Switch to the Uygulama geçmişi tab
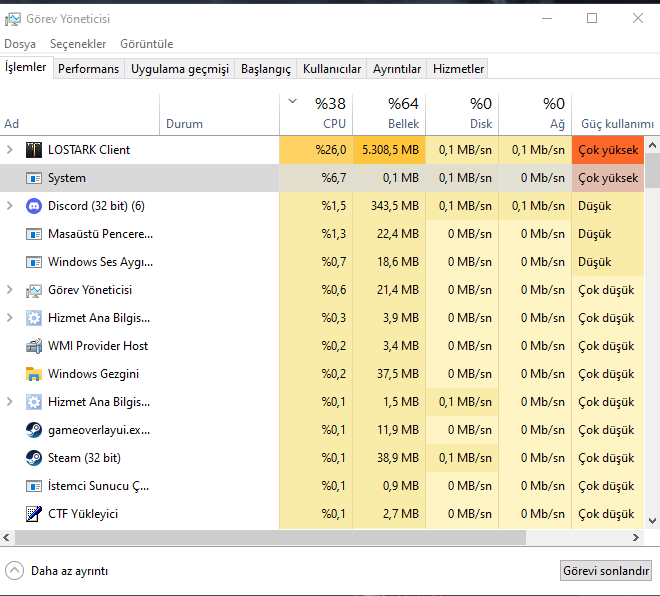Screen dimensions: 660x596 pos(180,69)
